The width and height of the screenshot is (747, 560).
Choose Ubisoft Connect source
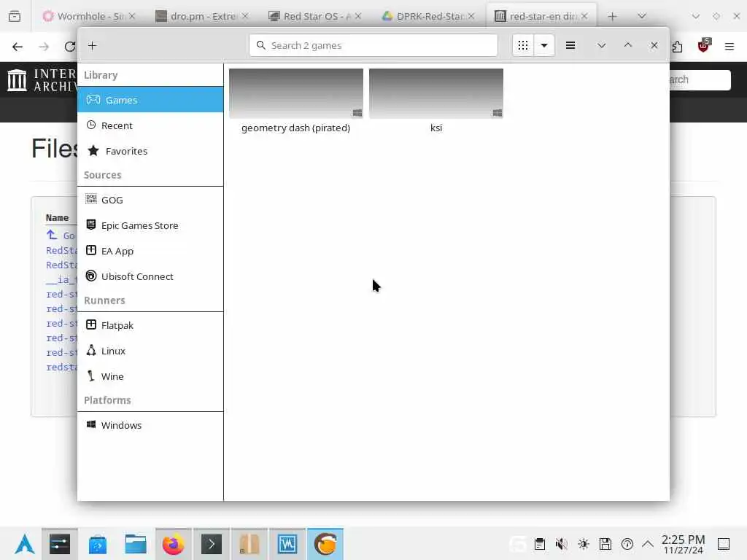[150, 276]
